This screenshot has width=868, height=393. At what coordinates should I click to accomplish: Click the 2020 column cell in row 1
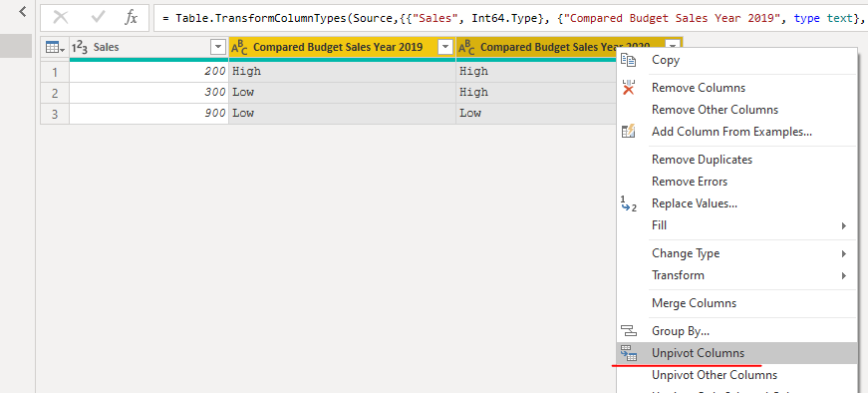click(536, 72)
